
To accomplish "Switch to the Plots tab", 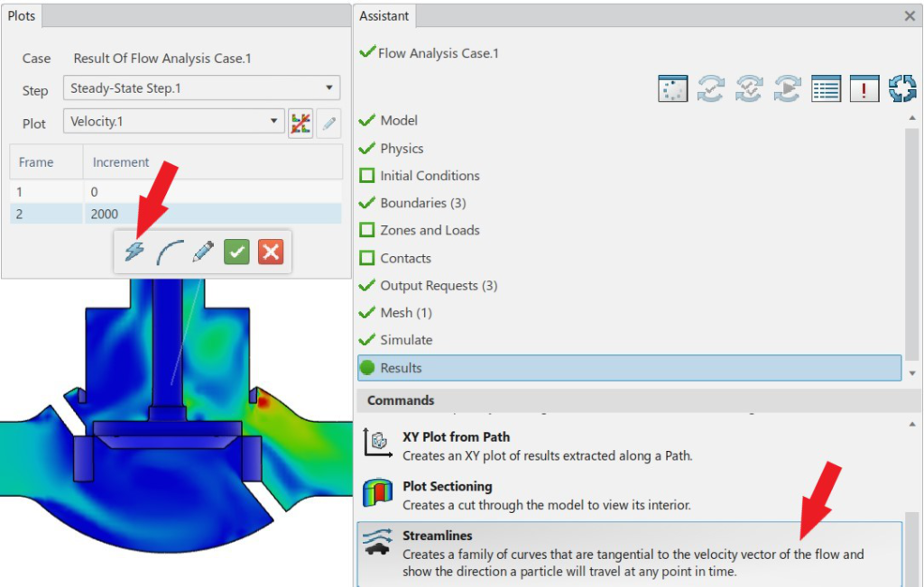I will pos(22,16).
